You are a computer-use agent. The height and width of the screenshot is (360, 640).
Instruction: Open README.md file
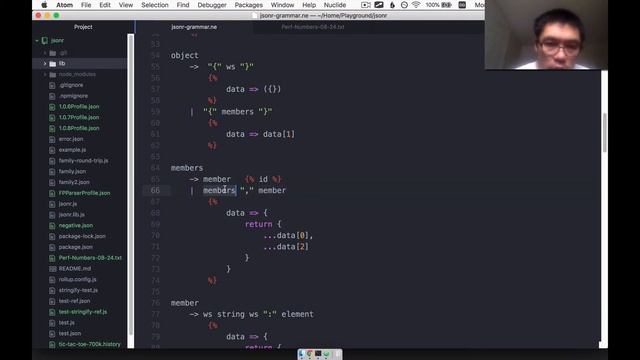[x=75, y=269]
